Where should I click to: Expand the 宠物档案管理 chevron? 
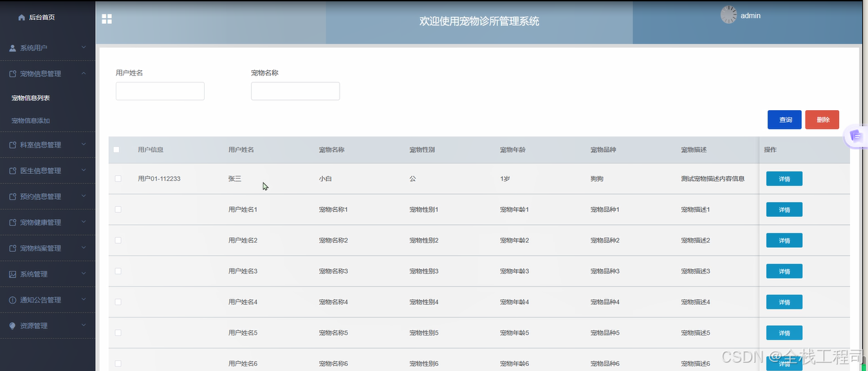(x=84, y=247)
